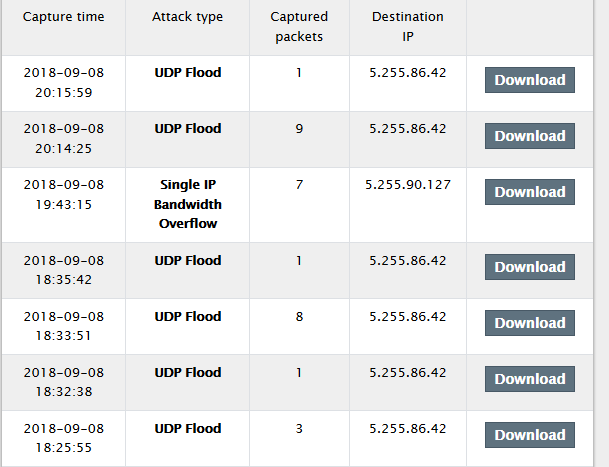The image size is (609, 467).
Task: Download the 18:25:55 UDP Flood capture
Action: [x=529, y=435]
